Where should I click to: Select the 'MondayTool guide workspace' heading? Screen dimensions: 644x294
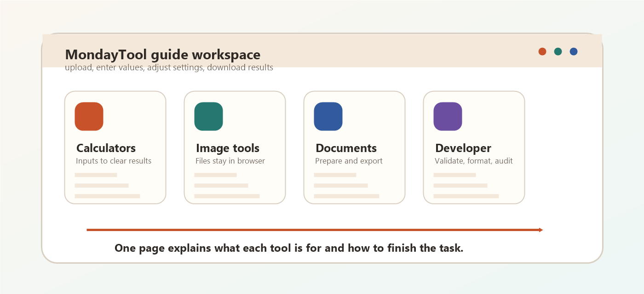163,55
